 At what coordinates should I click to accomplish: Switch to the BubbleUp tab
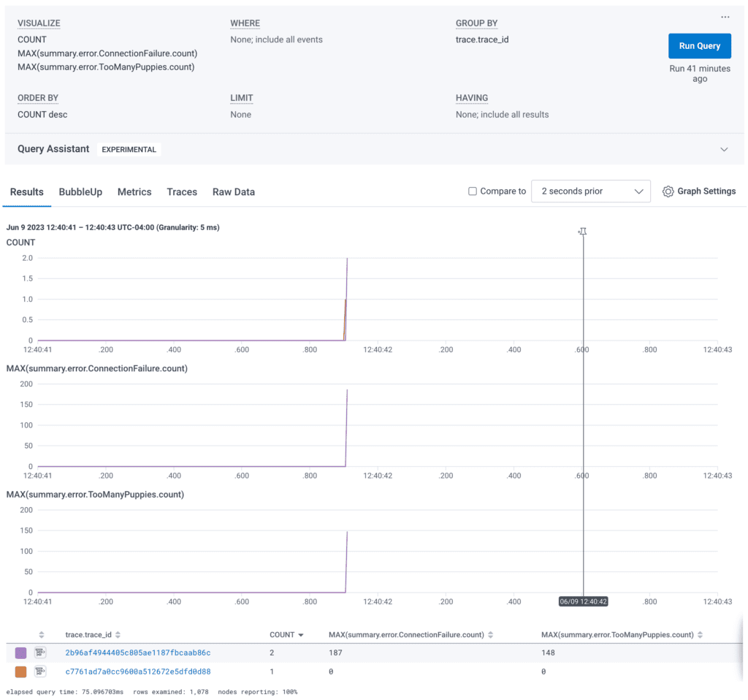pyautogui.click(x=80, y=192)
